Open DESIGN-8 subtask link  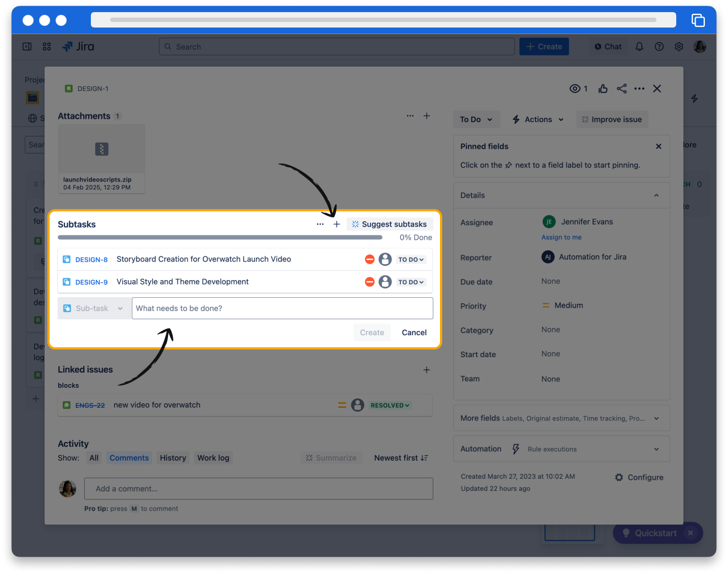[x=91, y=260]
